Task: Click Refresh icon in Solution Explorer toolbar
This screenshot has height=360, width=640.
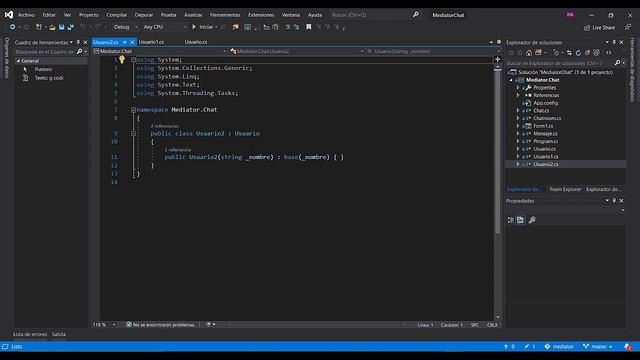Action: tap(578, 53)
